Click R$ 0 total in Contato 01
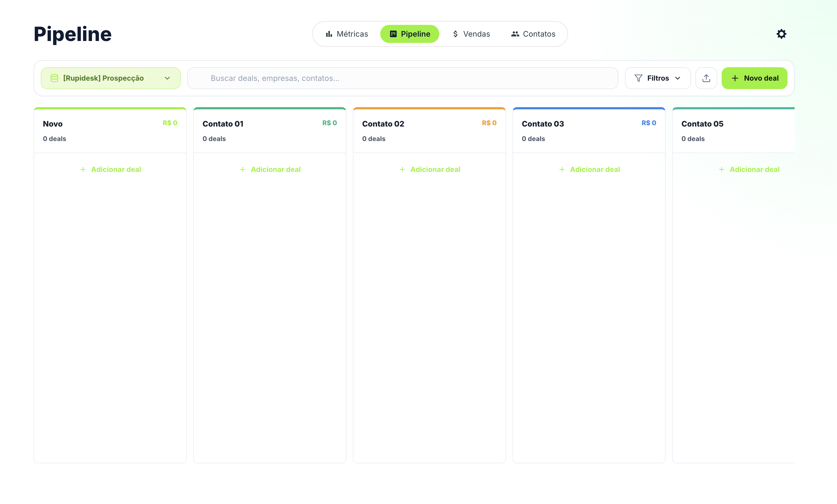Viewport: 837px width, 504px height. click(329, 123)
